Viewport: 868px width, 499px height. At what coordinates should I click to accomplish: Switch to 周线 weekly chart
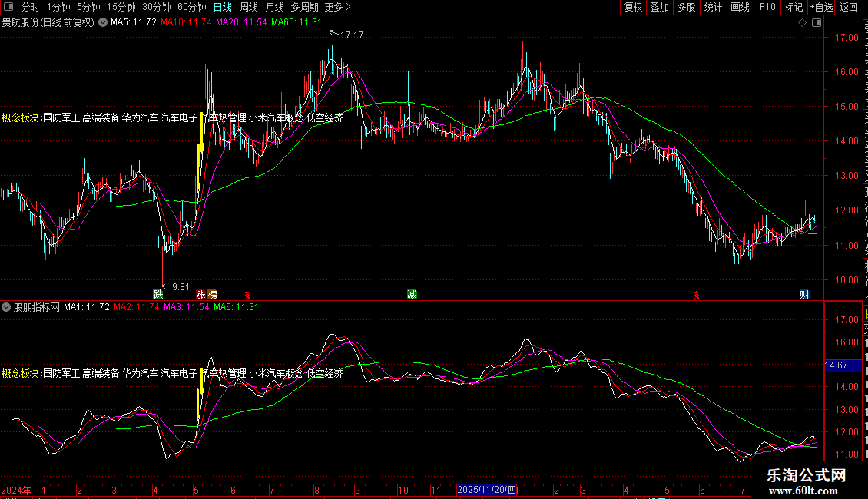click(x=249, y=7)
